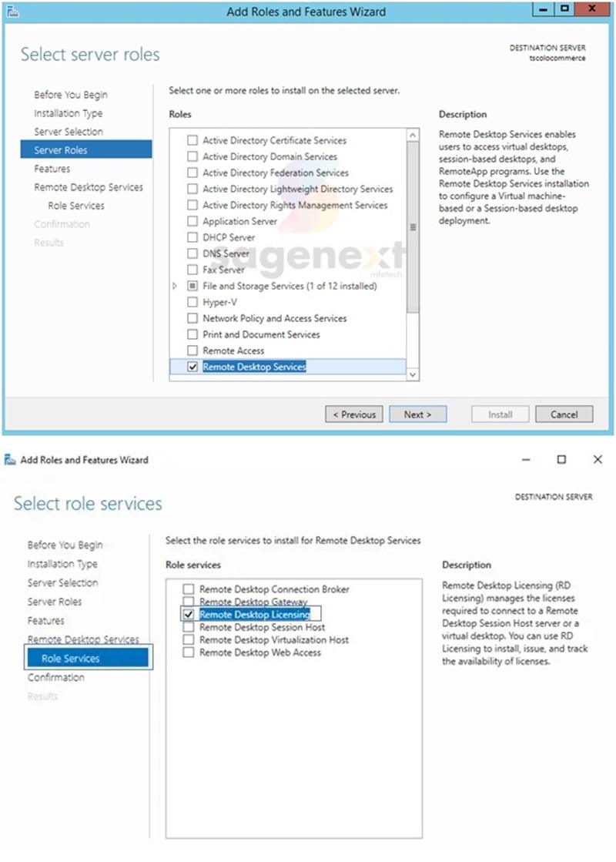Enable the Hyper-V role checkbox
Screen dimensions: 616x862
(x=192, y=302)
